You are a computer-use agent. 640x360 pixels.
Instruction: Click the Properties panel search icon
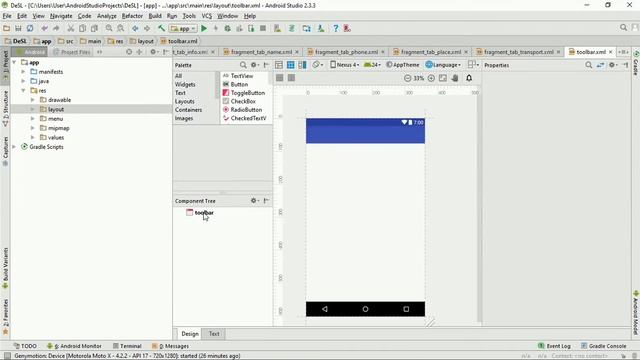589,65
